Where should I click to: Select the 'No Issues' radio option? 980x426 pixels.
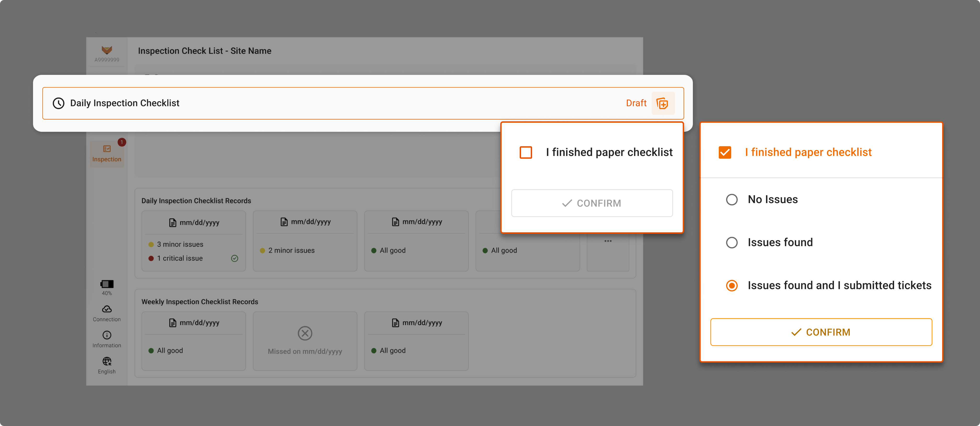(732, 200)
